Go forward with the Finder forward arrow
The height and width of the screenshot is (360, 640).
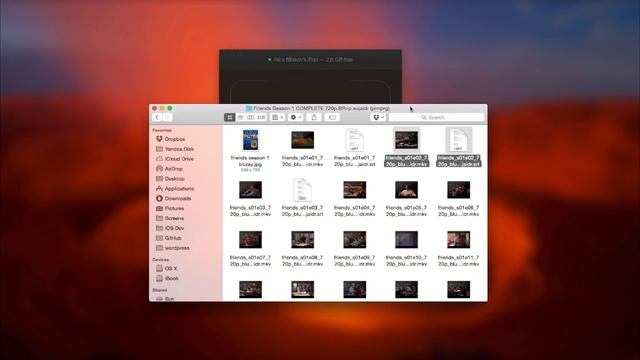coord(167,118)
